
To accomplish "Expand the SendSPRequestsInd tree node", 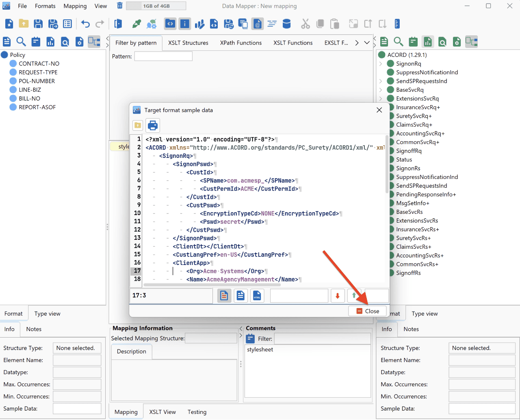I will coord(381,81).
